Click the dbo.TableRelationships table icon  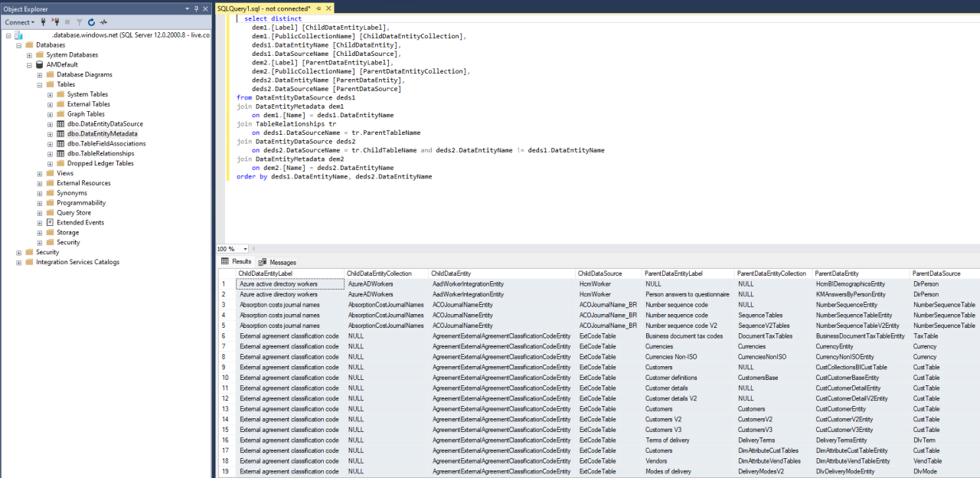pos(60,153)
